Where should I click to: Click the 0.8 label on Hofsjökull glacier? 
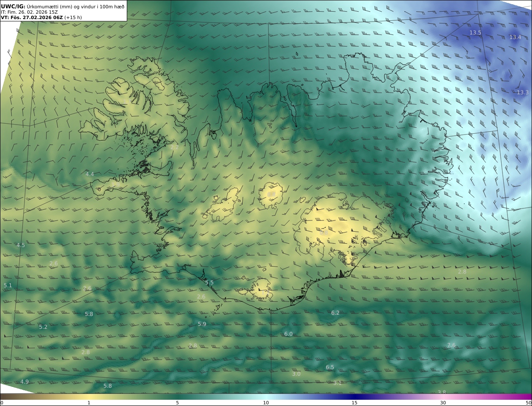point(271,194)
